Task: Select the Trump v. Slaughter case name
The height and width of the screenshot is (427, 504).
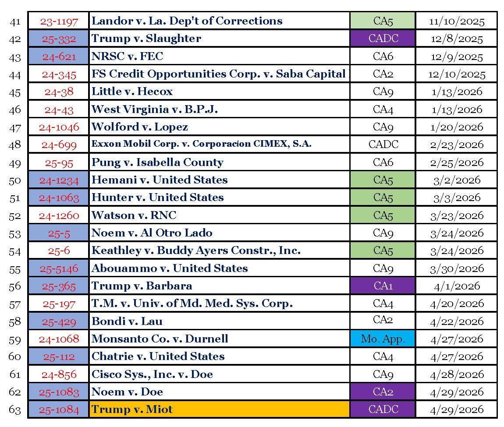Action: point(146,39)
